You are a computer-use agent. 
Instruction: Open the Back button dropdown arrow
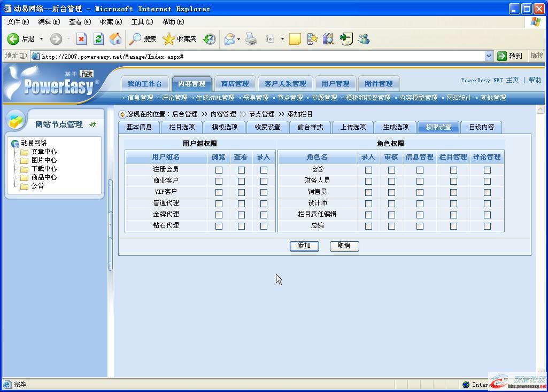(x=42, y=38)
